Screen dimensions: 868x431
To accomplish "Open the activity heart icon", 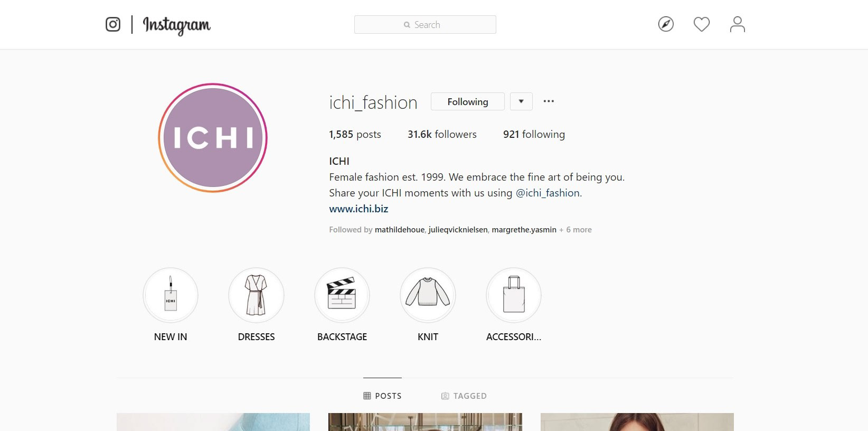I will coord(702,24).
